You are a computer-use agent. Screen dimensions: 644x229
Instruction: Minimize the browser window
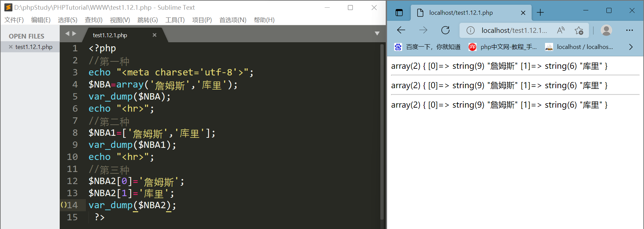tap(586, 10)
